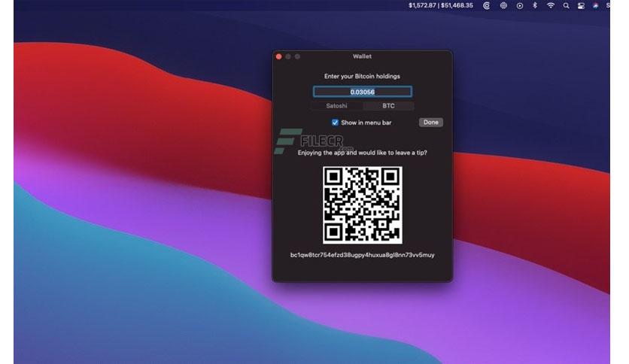629x364 pixels.
Task: Open the Bluetooth menu
Action: 535,5
